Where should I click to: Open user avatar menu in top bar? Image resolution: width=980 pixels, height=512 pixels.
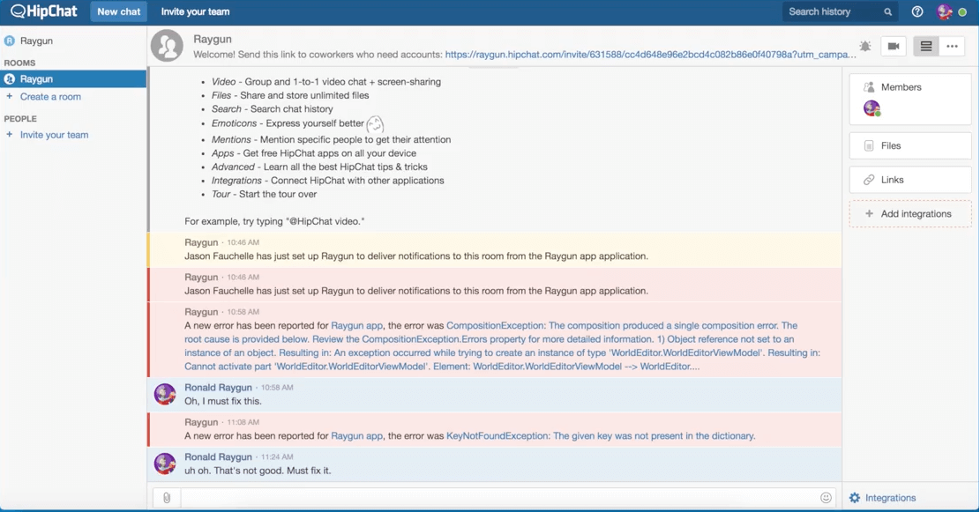(x=945, y=11)
